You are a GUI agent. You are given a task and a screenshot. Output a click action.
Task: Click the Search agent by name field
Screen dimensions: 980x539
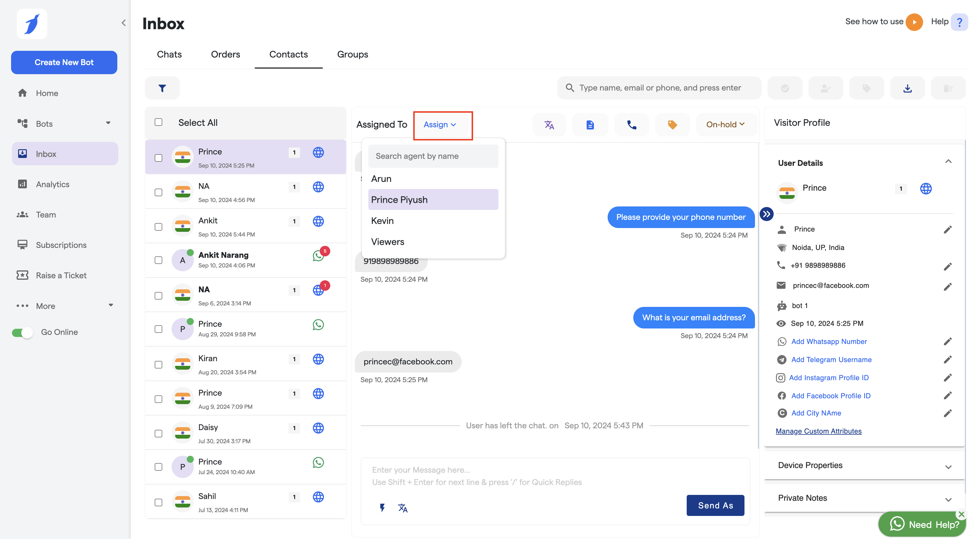coord(433,156)
